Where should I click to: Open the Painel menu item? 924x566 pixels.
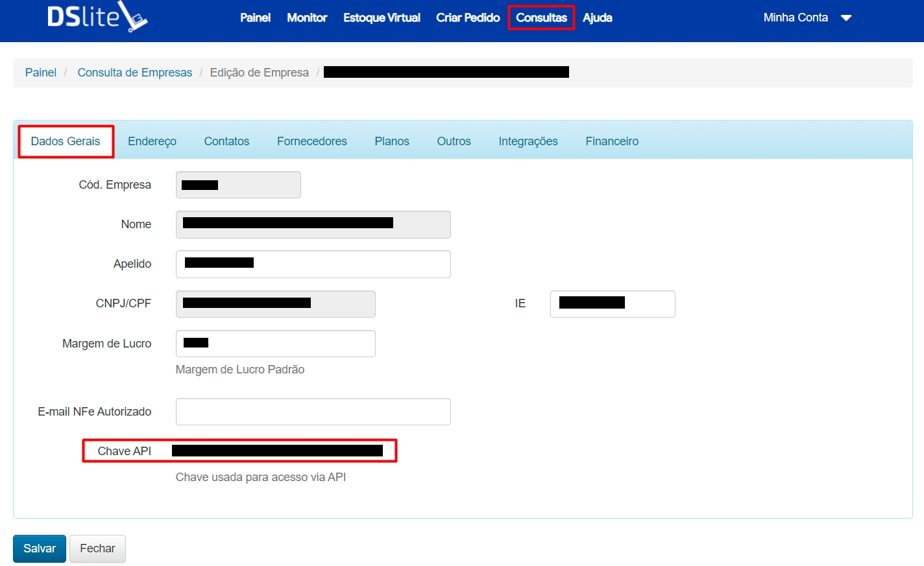255,18
